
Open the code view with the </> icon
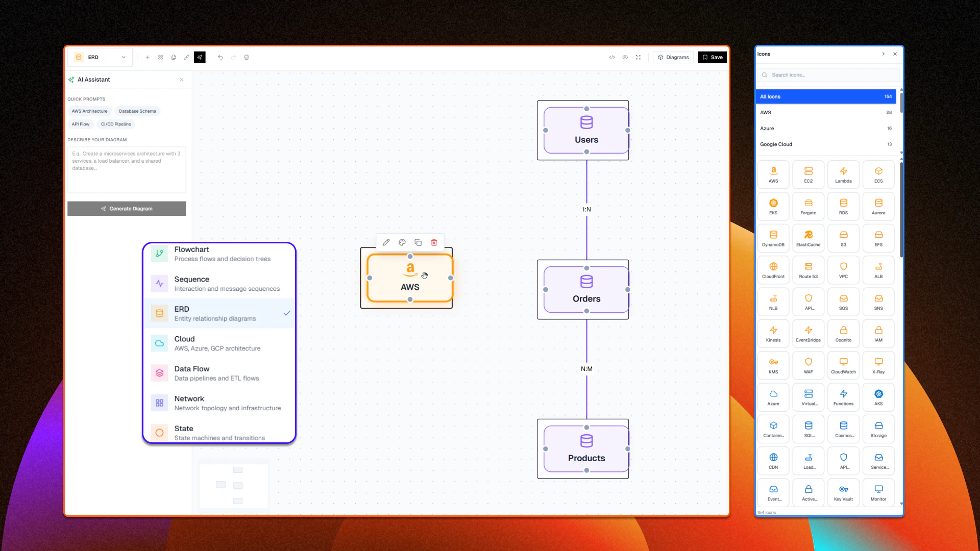[x=612, y=57]
